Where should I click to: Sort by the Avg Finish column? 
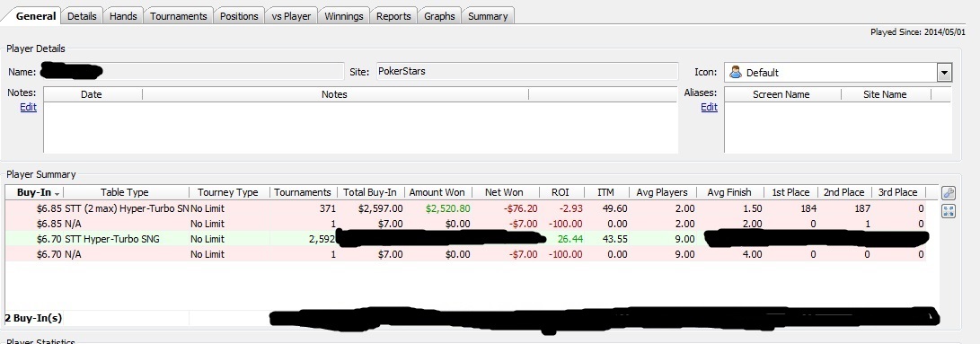pos(729,192)
